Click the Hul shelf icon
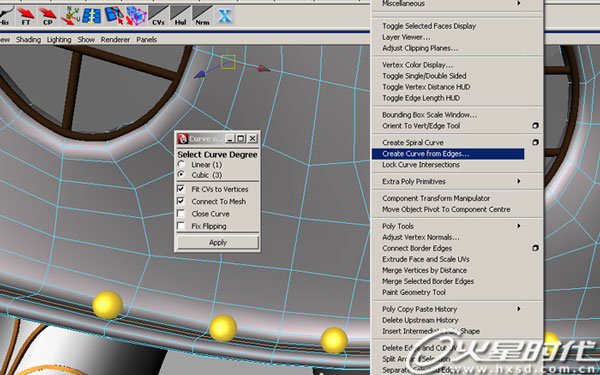600x375 pixels. click(180, 16)
